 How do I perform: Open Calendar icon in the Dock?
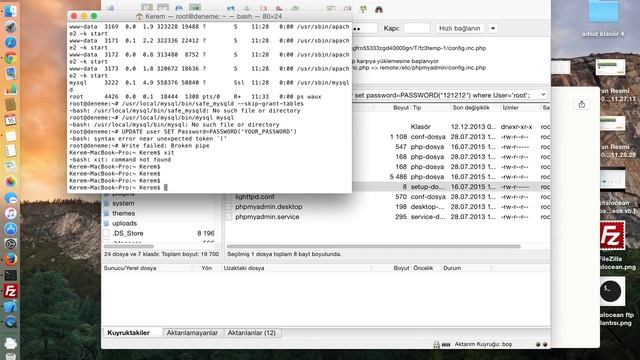click(x=10, y=120)
